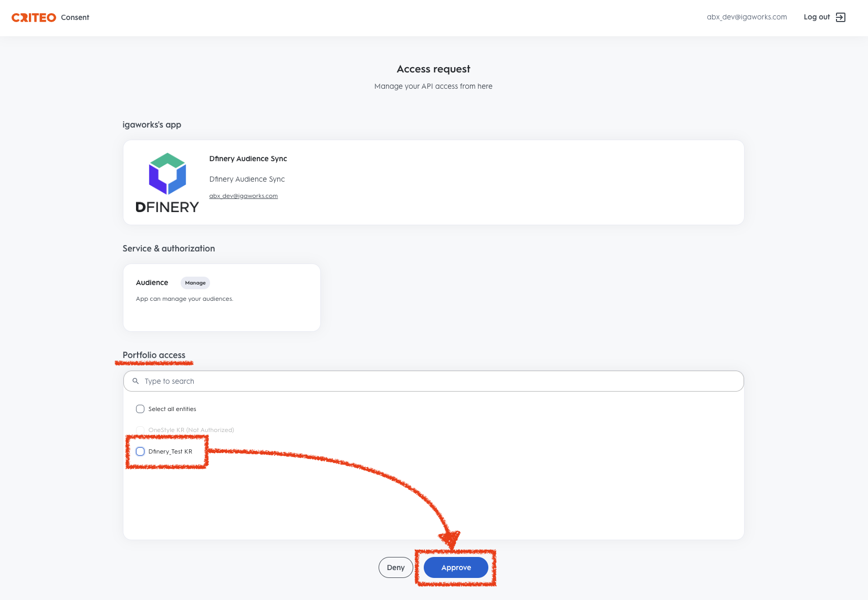Click the Audience service card title
Screen dimensions: 868x600
coord(152,282)
